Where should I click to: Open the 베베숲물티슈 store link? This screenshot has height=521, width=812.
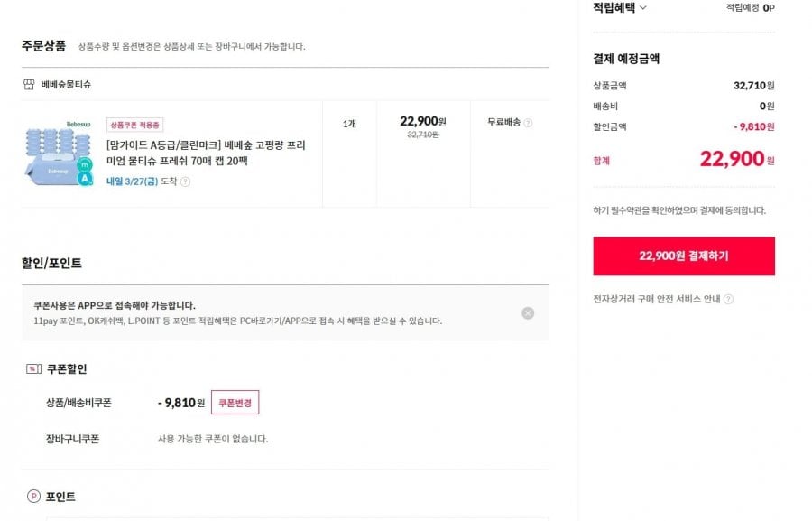(x=66, y=84)
